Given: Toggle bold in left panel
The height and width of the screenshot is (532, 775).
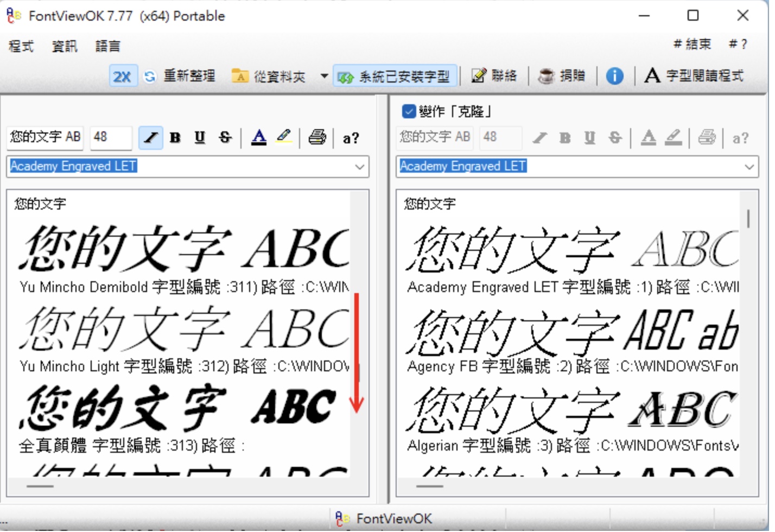Looking at the screenshot, I should point(175,138).
